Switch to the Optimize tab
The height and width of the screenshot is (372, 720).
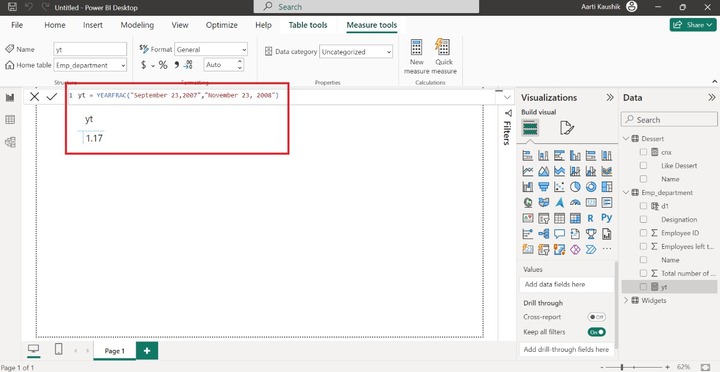click(222, 25)
